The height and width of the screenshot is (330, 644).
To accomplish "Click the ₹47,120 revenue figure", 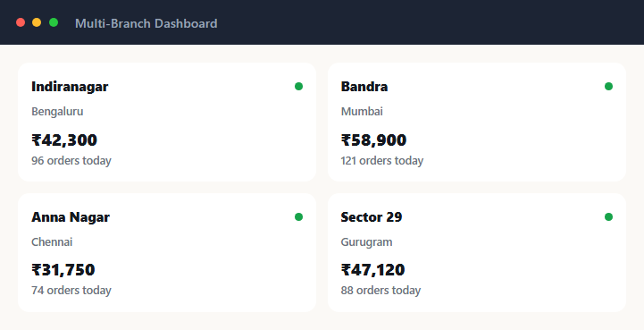I will (x=373, y=270).
